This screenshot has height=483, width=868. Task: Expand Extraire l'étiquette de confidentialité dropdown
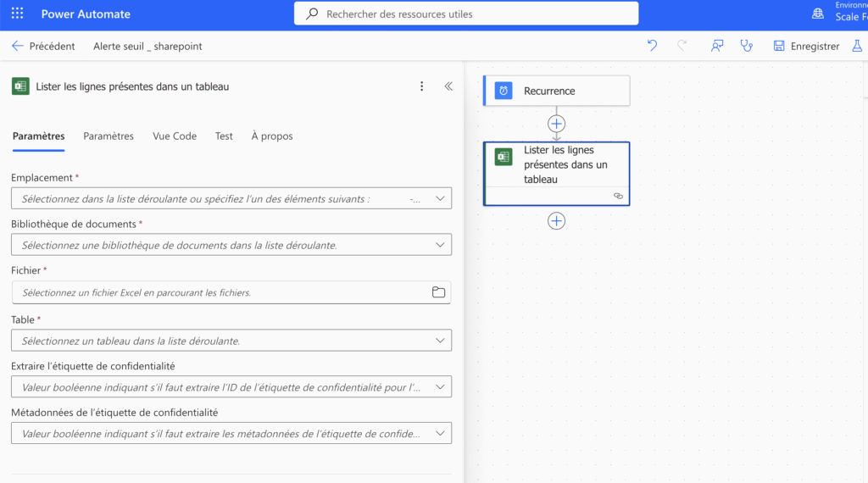click(439, 387)
